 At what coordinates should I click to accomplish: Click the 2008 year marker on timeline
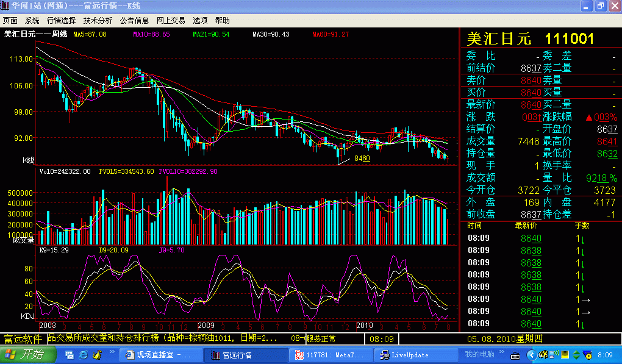pos(47,326)
